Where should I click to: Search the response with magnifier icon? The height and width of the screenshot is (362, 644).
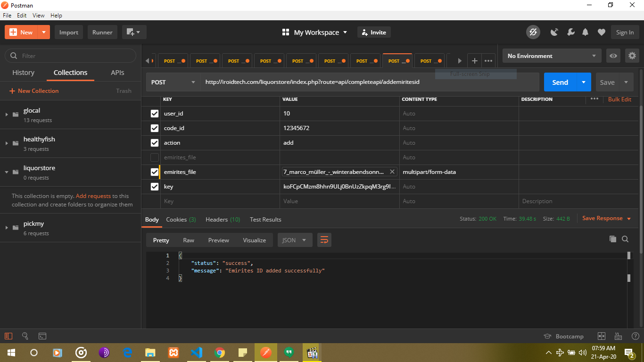(625, 239)
